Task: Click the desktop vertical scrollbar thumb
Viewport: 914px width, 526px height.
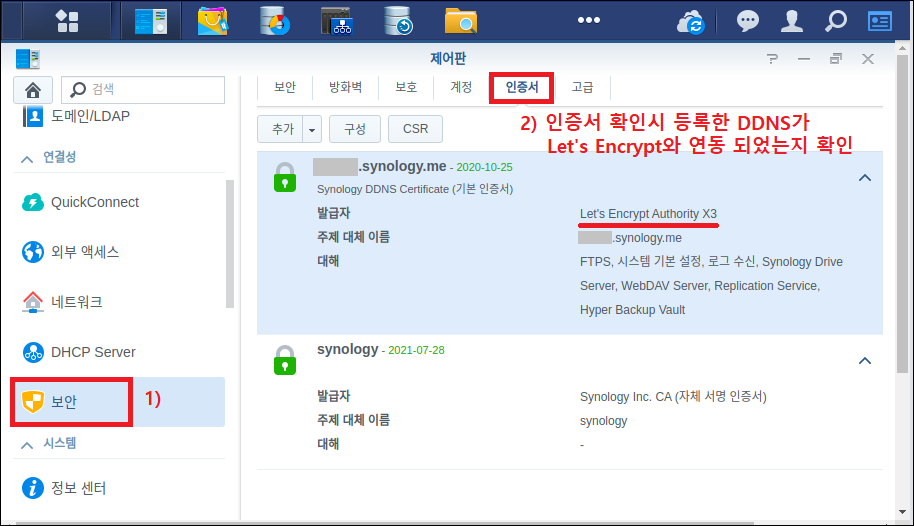Action: click(x=902, y=215)
